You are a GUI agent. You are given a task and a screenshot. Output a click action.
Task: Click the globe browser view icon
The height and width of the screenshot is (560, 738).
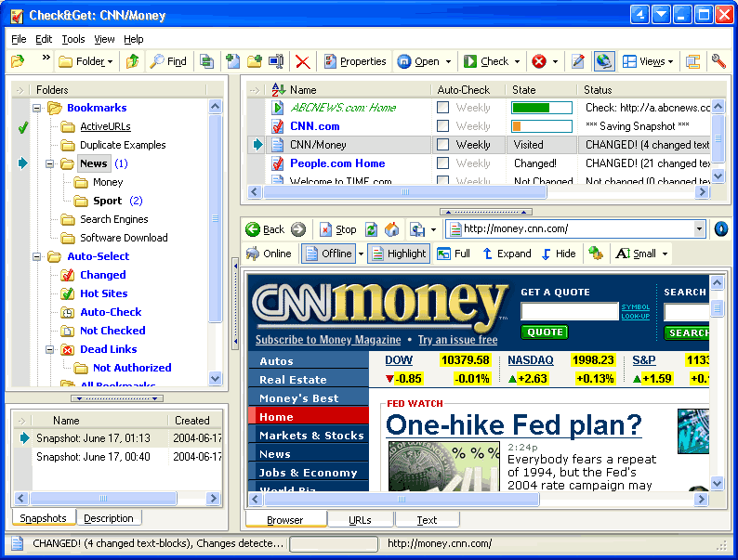coord(604,62)
